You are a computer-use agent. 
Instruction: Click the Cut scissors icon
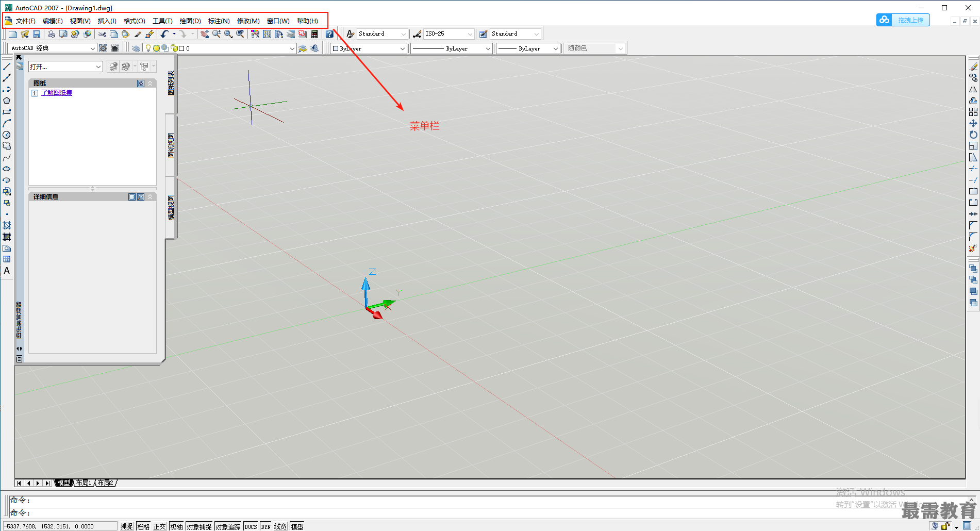(x=102, y=34)
